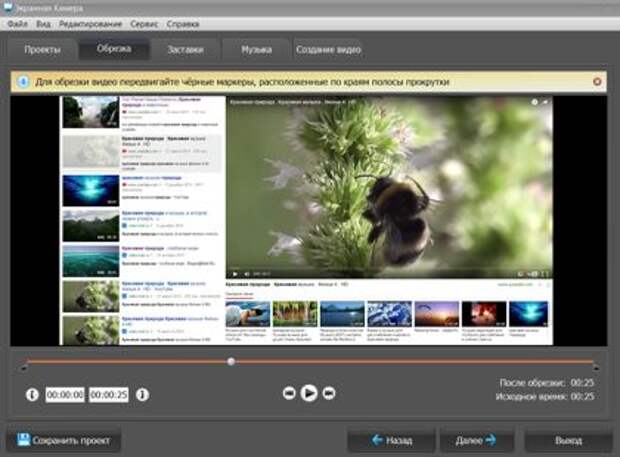Click Сохранить проект button
The width and height of the screenshot is (620, 457).
tap(63, 440)
